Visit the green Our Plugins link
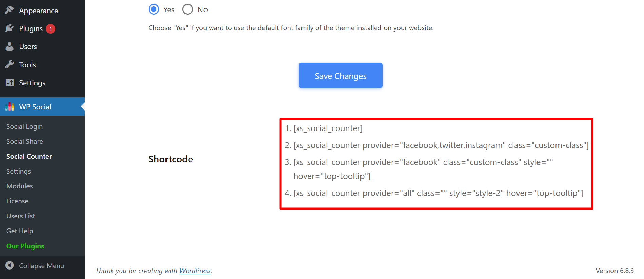This screenshot has width=644, height=279. 25,246
